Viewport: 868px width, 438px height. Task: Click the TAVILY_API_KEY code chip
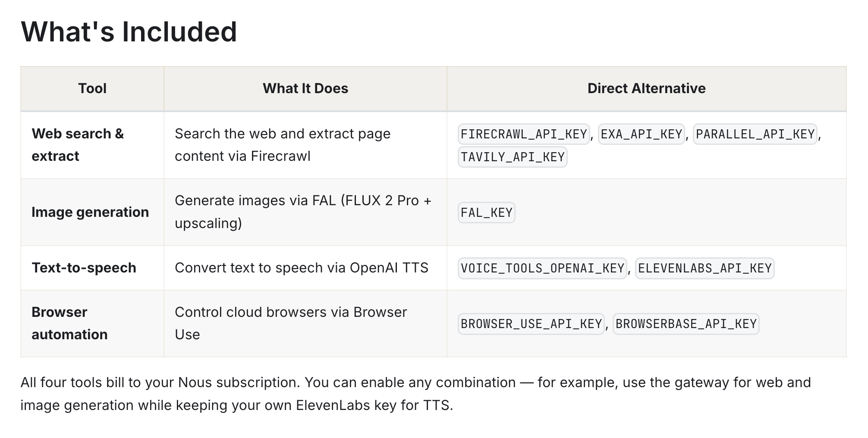[x=513, y=157]
